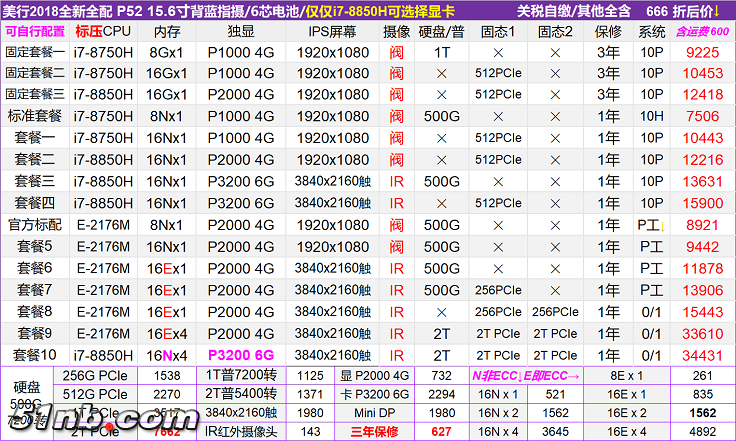Click the price 34431 in 套餐10 row
This screenshot has width=736, height=441.
(x=702, y=354)
